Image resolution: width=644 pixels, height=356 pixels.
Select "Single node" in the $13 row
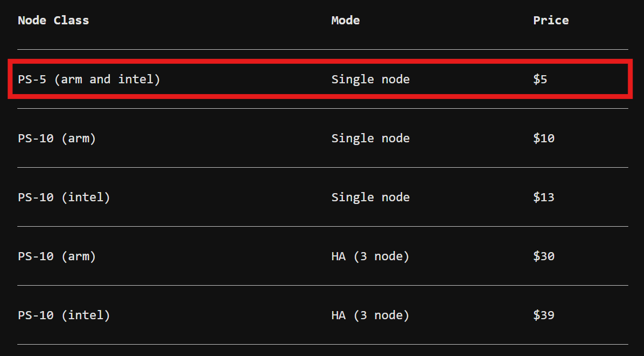point(370,197)
